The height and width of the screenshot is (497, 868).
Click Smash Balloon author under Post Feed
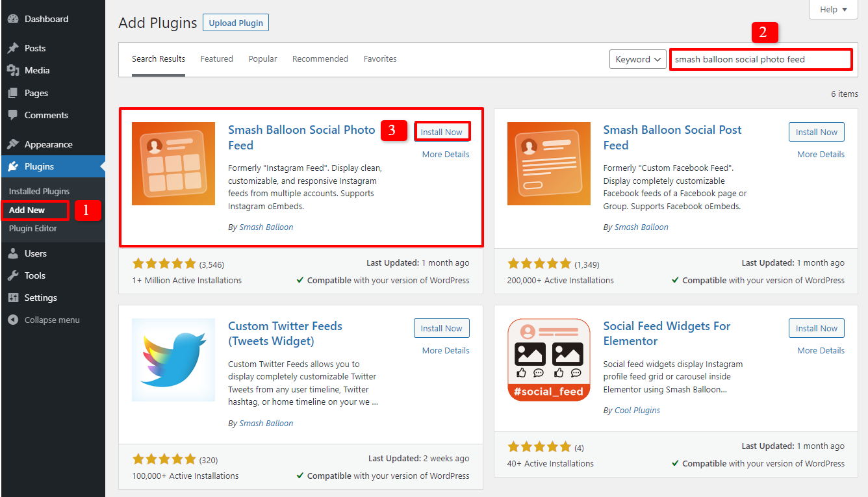[641, 227]
